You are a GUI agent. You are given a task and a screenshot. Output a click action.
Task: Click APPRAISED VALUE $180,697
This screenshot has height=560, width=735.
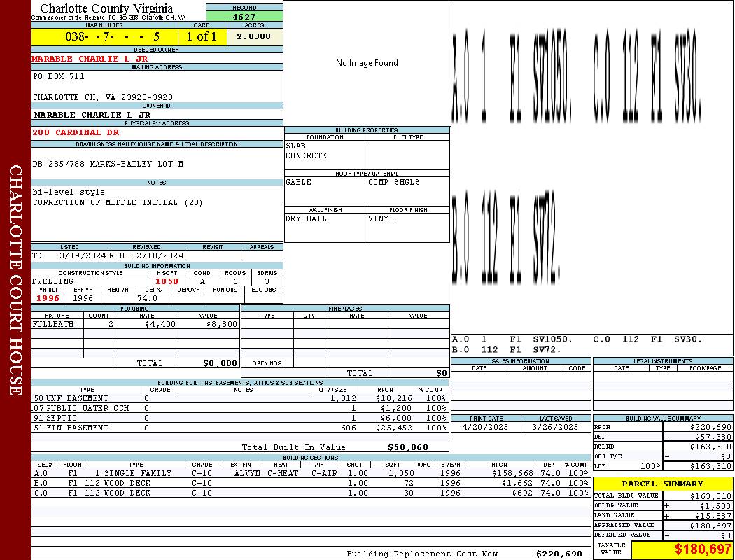click(x=710, y=526)
